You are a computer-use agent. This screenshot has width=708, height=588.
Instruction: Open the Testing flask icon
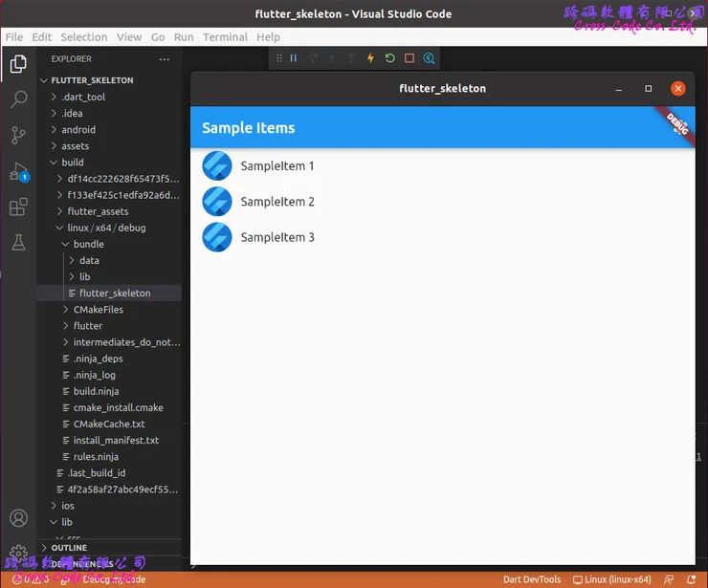coord(18,243)
